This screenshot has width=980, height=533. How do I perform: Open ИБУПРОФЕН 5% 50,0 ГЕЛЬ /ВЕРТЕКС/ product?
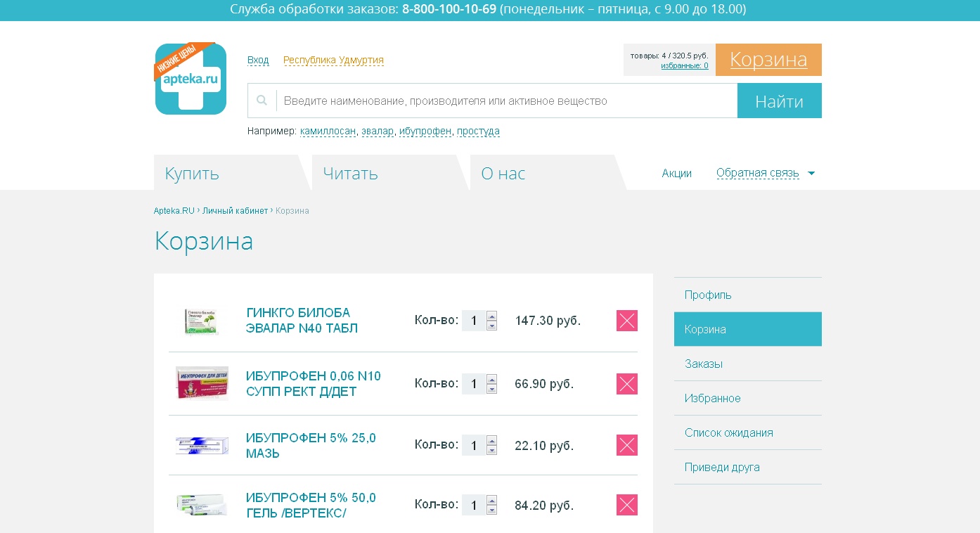coord(311,506)
